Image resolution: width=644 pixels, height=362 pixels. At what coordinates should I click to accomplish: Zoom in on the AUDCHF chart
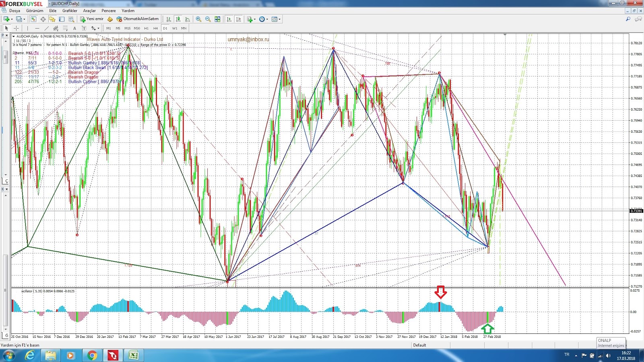[199, 19]
